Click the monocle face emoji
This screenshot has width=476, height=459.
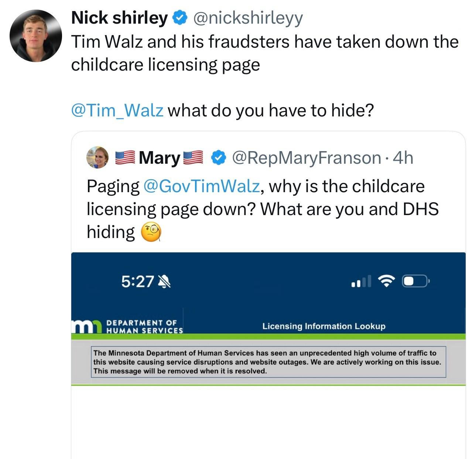151,232
